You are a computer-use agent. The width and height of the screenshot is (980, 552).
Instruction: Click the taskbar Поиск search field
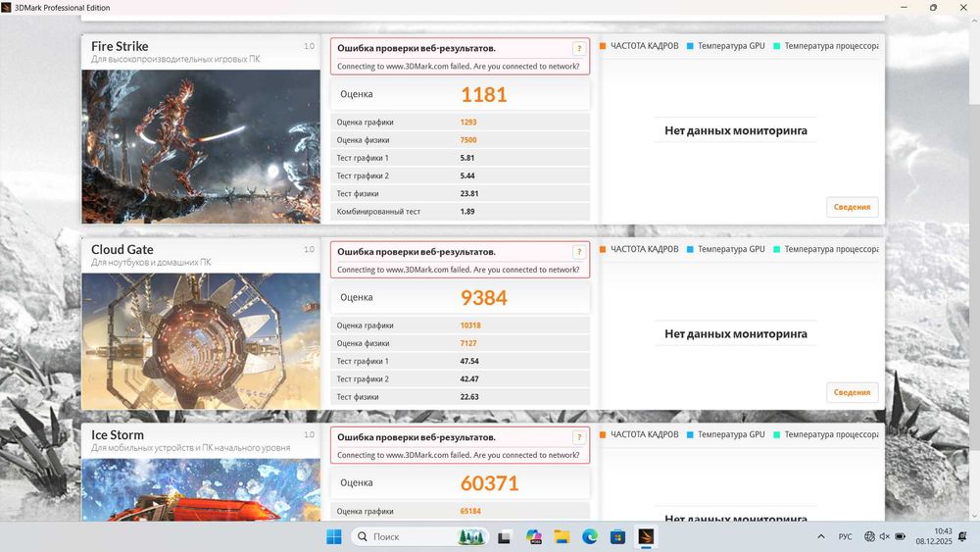[420, 536]
